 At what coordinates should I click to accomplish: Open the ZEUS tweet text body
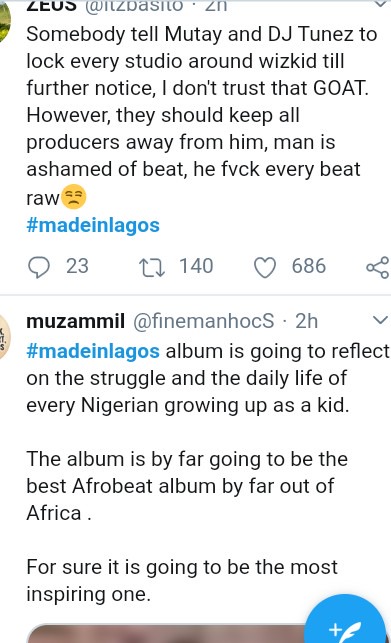tap(201, 115)
